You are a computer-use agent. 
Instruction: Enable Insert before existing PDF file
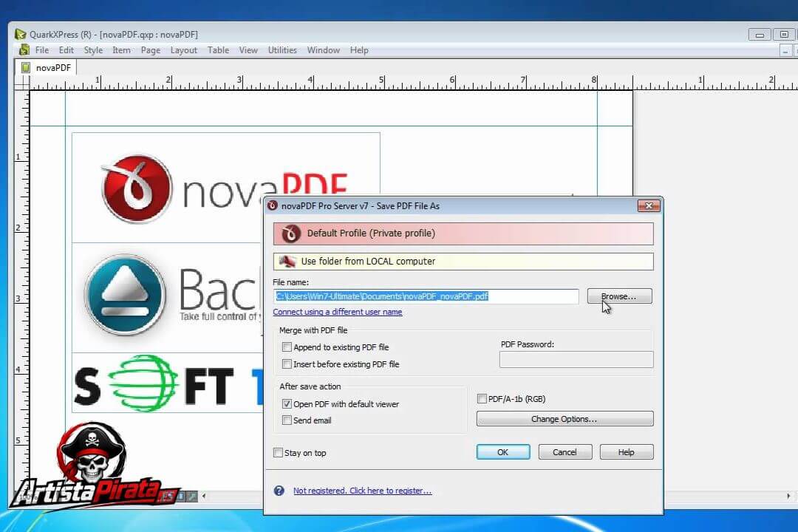tap(287, 364)
